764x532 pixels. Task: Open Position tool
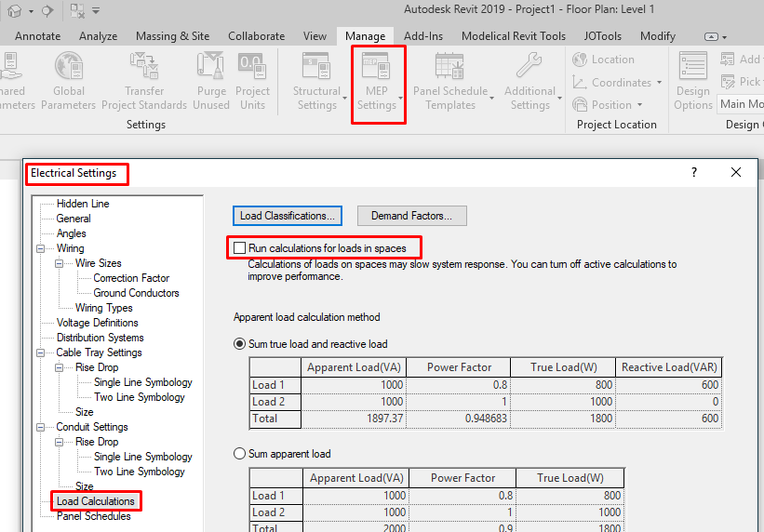[603, 105]
